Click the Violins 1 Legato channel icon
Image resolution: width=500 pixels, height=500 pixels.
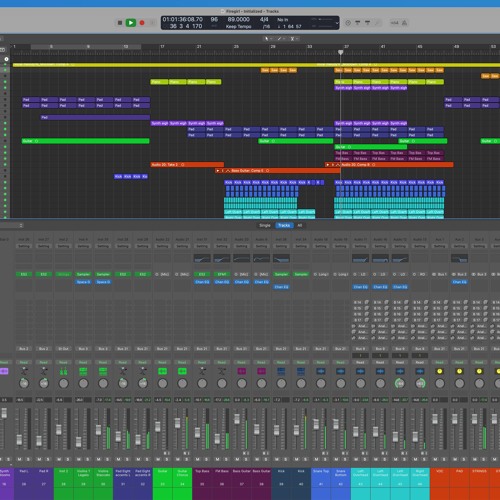click(x=83, y=371)
